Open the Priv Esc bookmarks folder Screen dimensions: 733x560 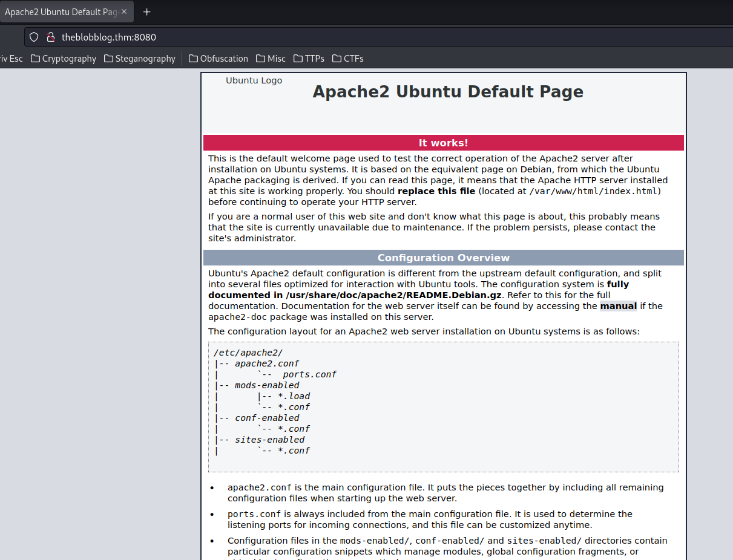(11, 59)
